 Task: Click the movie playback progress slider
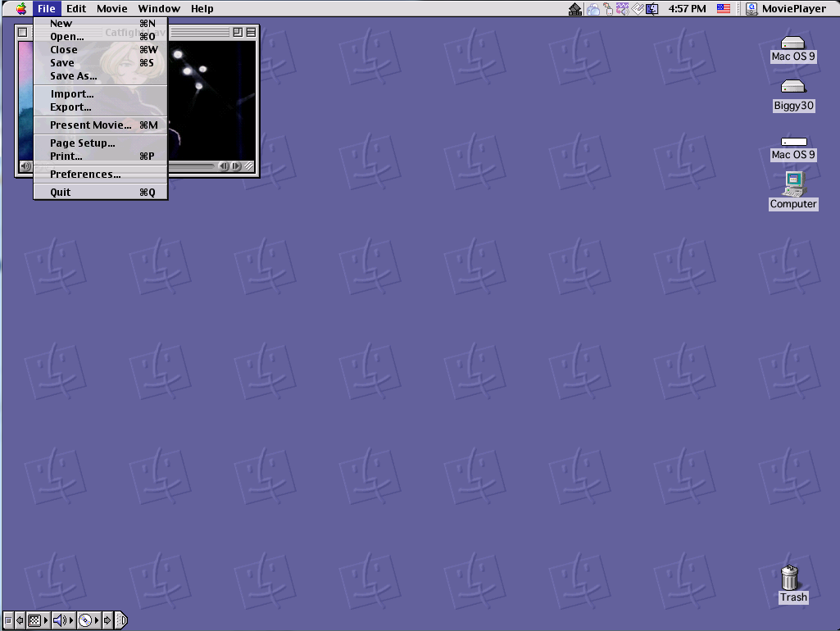193,166
